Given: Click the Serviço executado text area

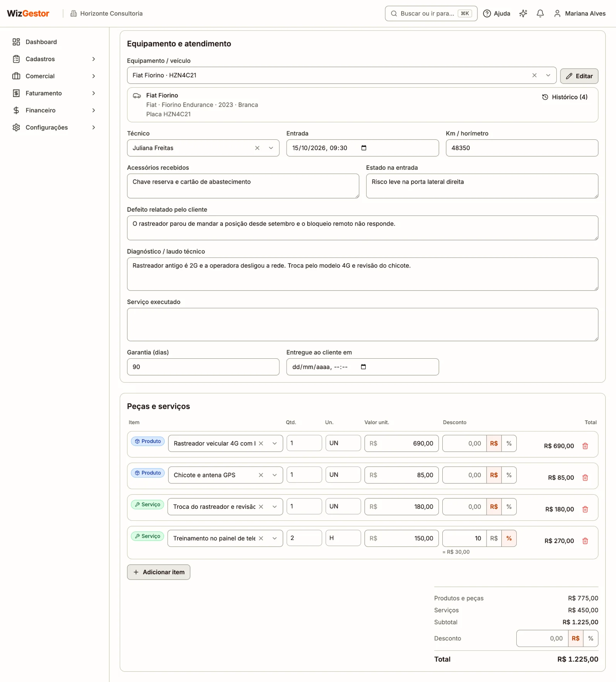Looking at the screenshot, I should pos(363,324).
